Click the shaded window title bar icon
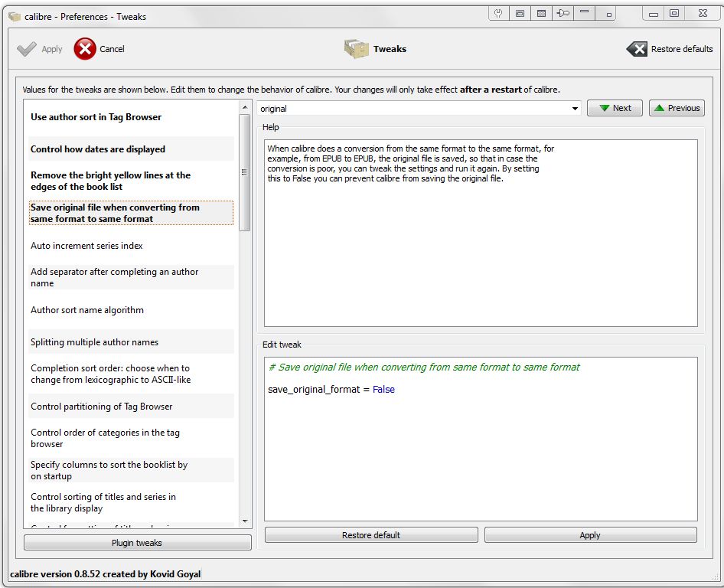The image size is (724, 588). point(541,13)
